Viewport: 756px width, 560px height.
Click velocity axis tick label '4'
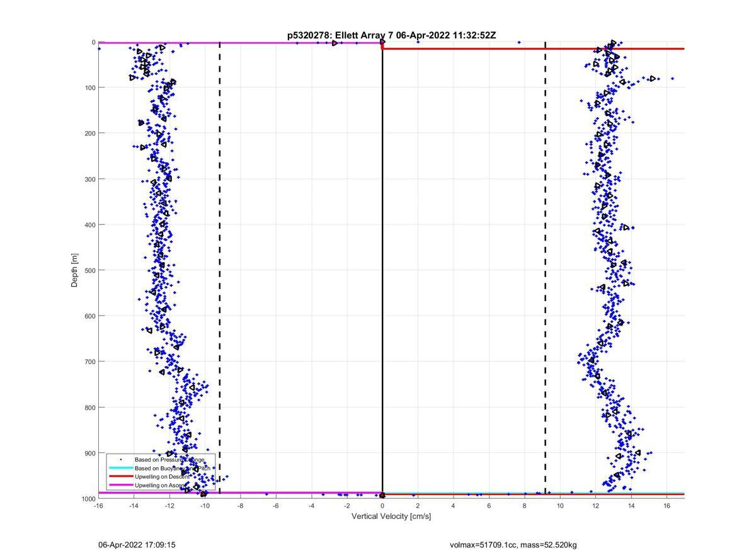[x=454, y=506]
